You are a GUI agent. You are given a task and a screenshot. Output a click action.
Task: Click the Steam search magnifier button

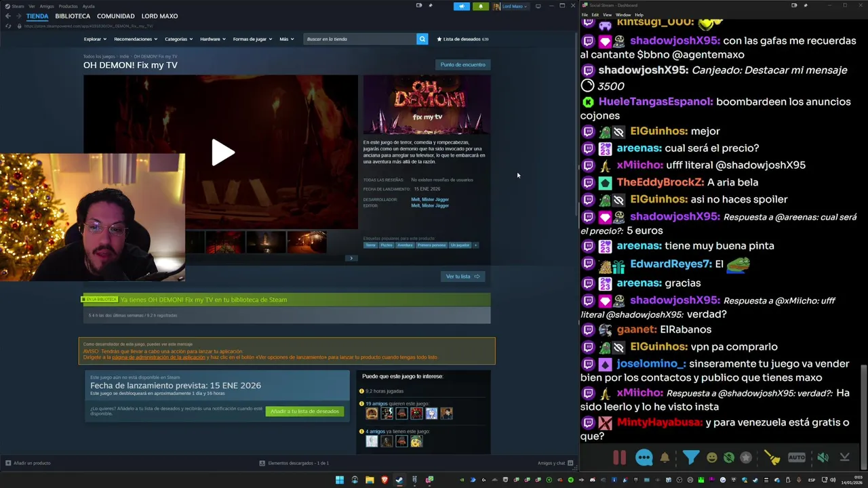click(422, 39)
